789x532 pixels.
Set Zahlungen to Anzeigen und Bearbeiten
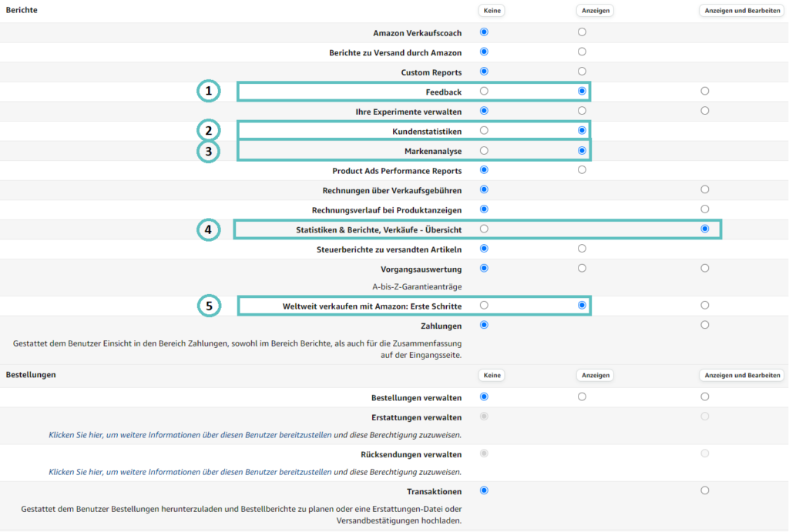[704, 325]
